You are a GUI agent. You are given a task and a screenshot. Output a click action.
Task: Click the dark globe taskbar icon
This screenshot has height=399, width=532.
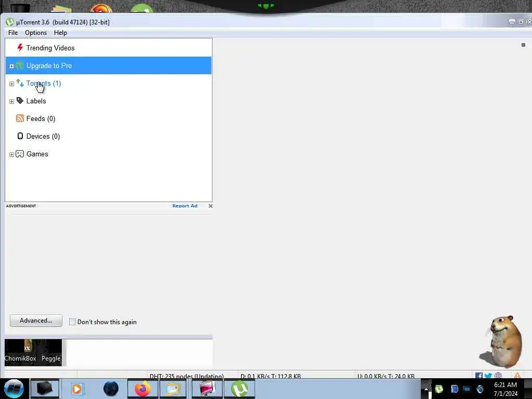tap(111, 389)
